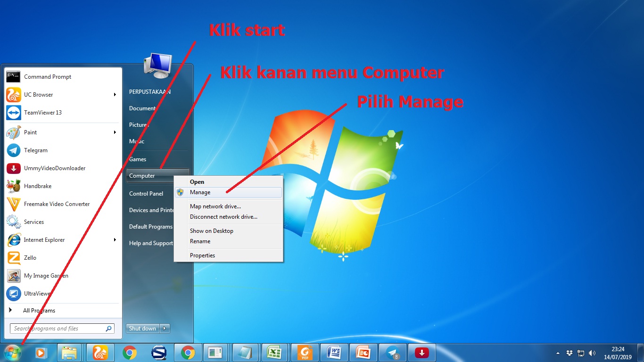
Task: Click the user account picture atop Start menu
Action: click(x=158, y=66)
